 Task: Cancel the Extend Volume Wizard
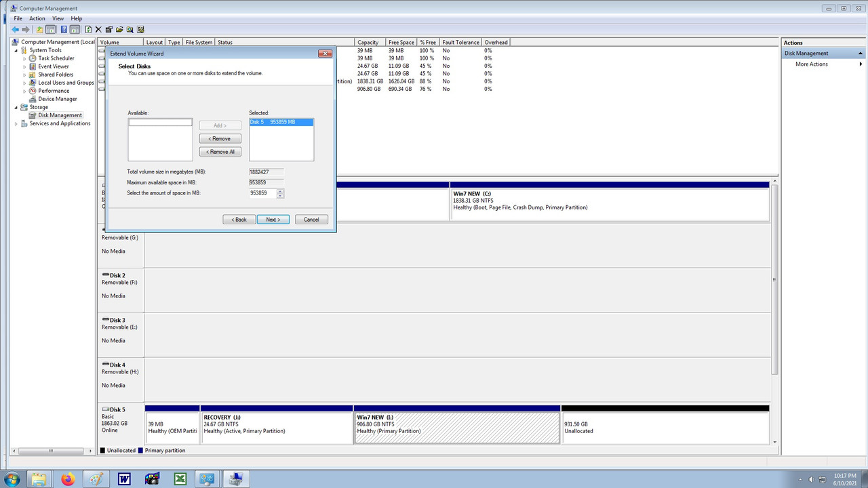point(311,220)
